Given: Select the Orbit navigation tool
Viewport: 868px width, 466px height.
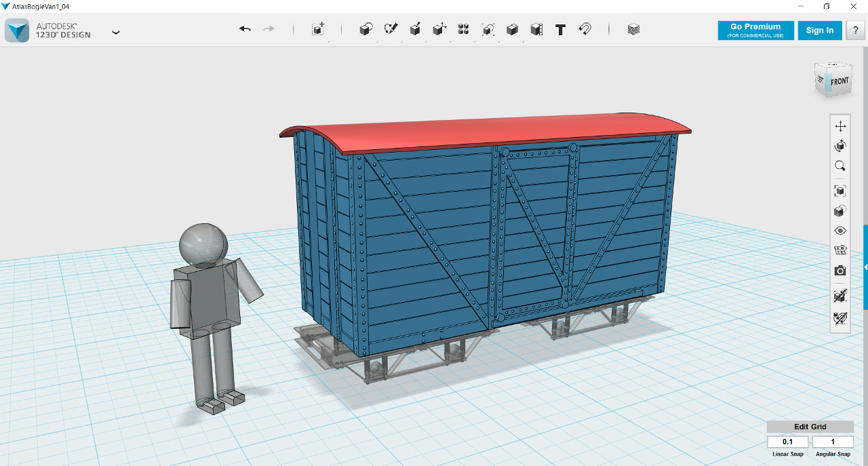Looking at the screenshot, I should (x=840, y=146).
